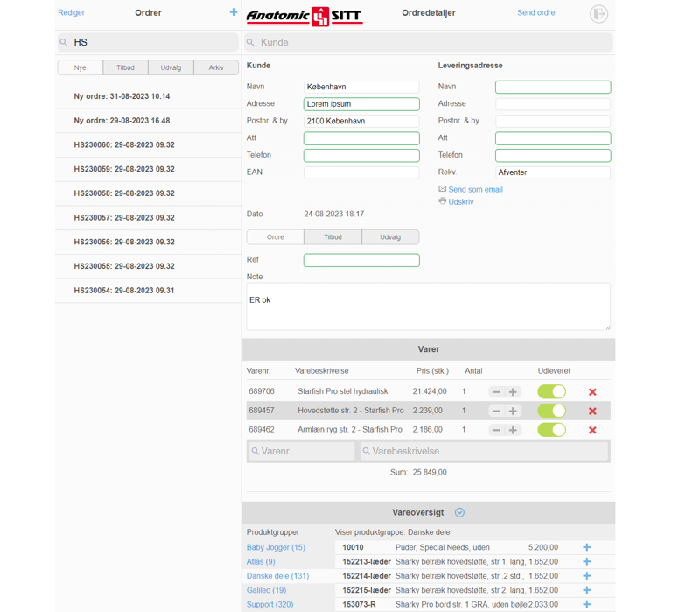Viewport: 700px width, 612px height.
Task: Add product 152214-læder to order
Action: (x=586, y=576)
